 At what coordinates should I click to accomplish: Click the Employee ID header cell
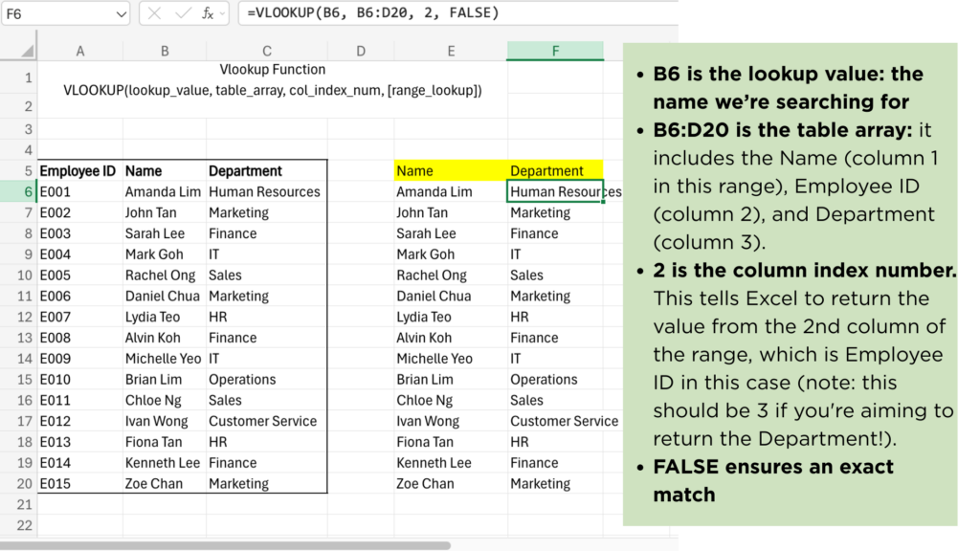(80, 170)
